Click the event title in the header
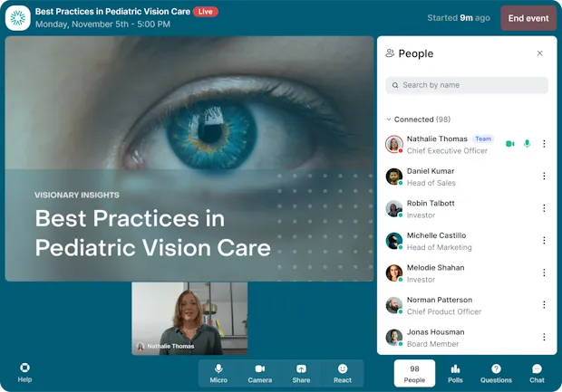 tap(112, 12)
